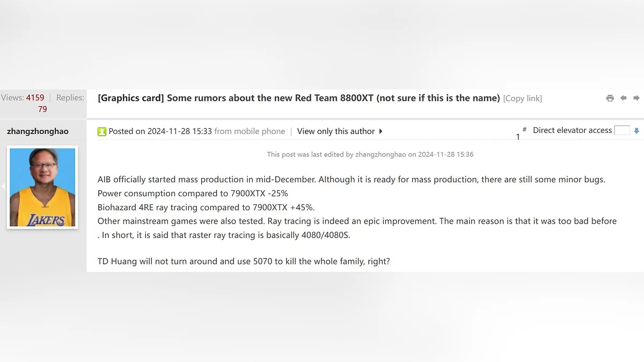
Task: Click the printer icon beside the thread title
Action: tap(610, 98)
